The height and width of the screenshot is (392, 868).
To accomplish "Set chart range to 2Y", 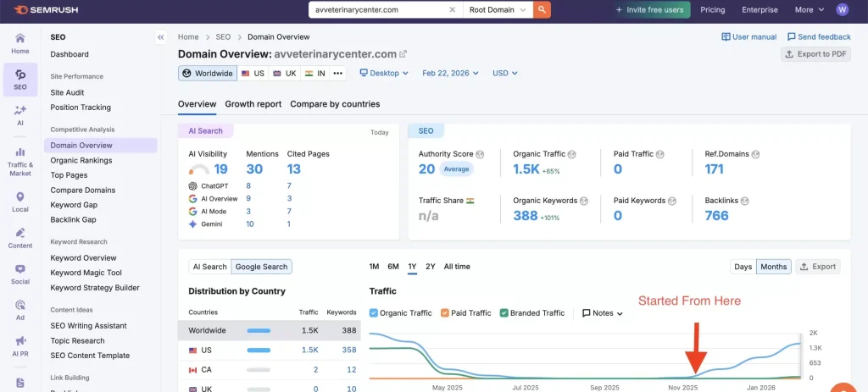I will [x=430, y=267].
